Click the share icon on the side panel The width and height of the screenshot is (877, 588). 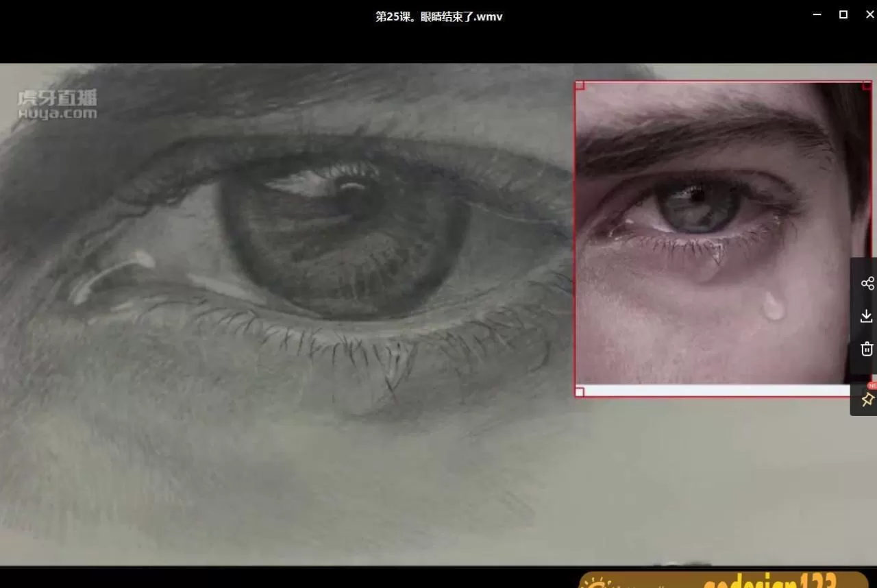point(867,284)
